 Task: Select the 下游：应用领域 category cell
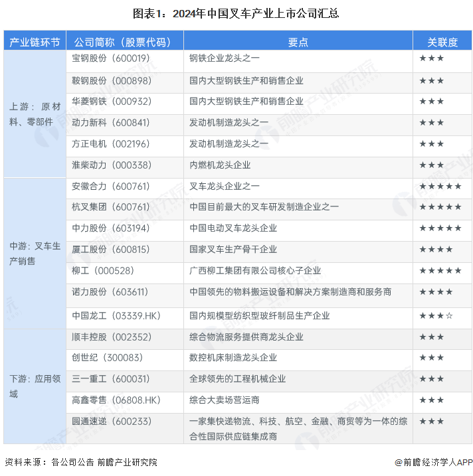coord(35,386)
